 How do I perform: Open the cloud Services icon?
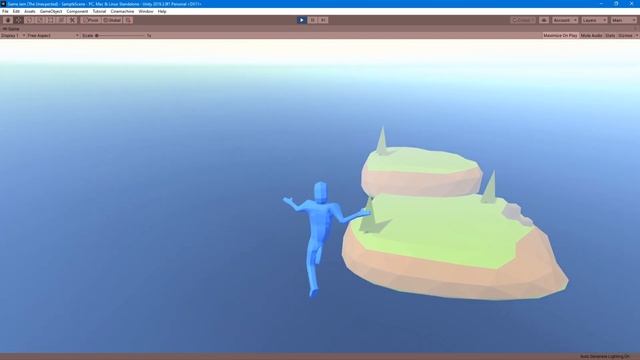click(x=544, y=20)
